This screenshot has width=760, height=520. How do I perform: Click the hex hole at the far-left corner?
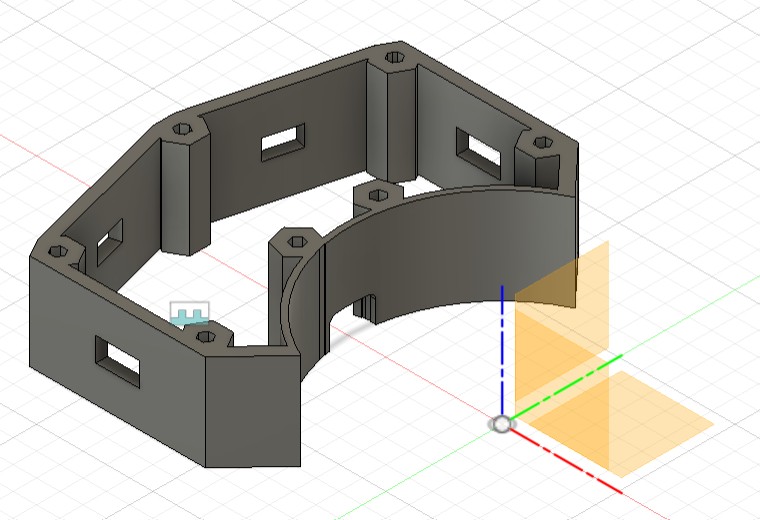57,251
